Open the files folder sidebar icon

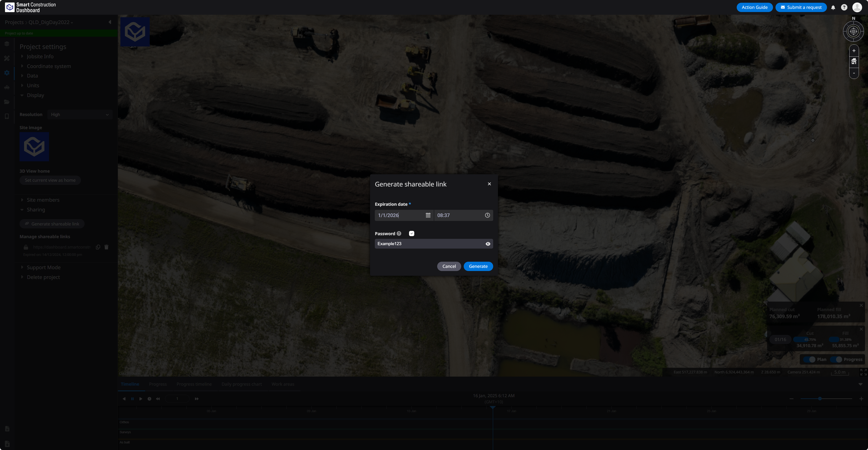(7, 102)
